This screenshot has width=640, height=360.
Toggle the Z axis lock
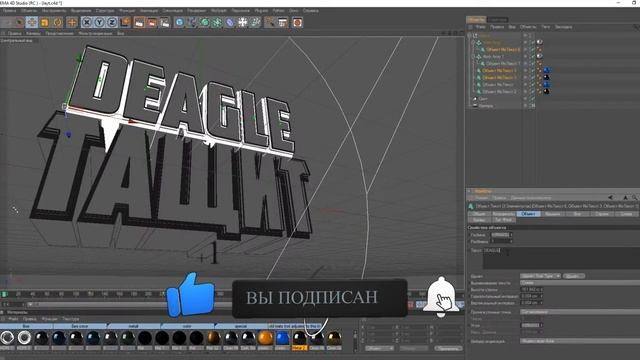pos(112,22)
